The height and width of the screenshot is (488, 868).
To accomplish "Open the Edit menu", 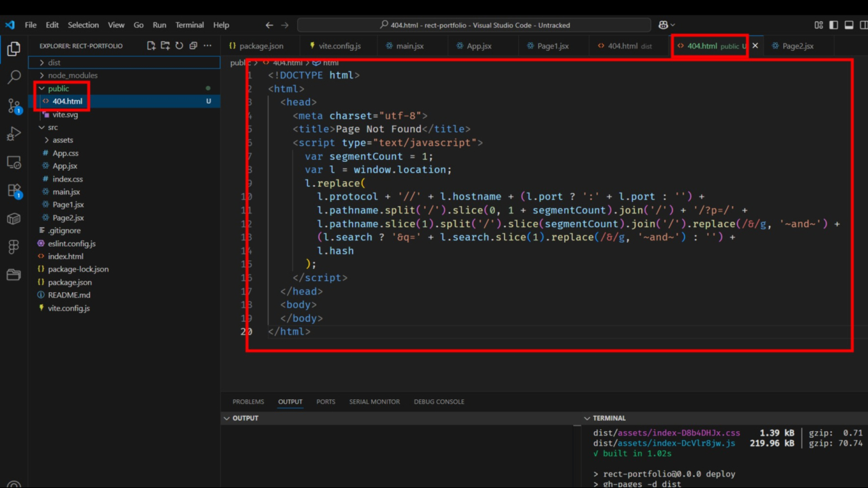I will tap(52, 25).
